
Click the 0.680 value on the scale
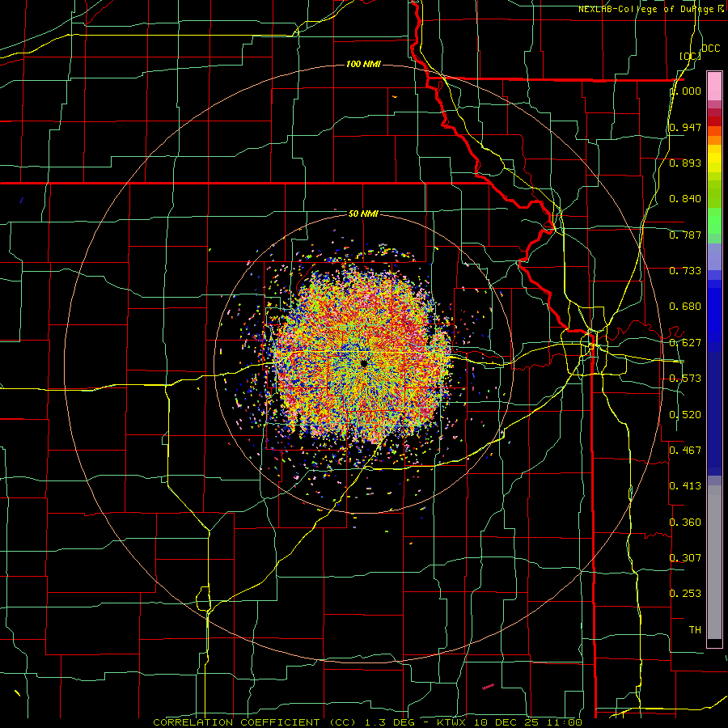685,307
